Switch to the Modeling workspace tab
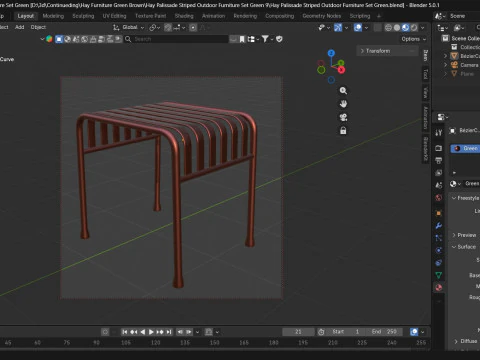 click(x=53, y=16)
